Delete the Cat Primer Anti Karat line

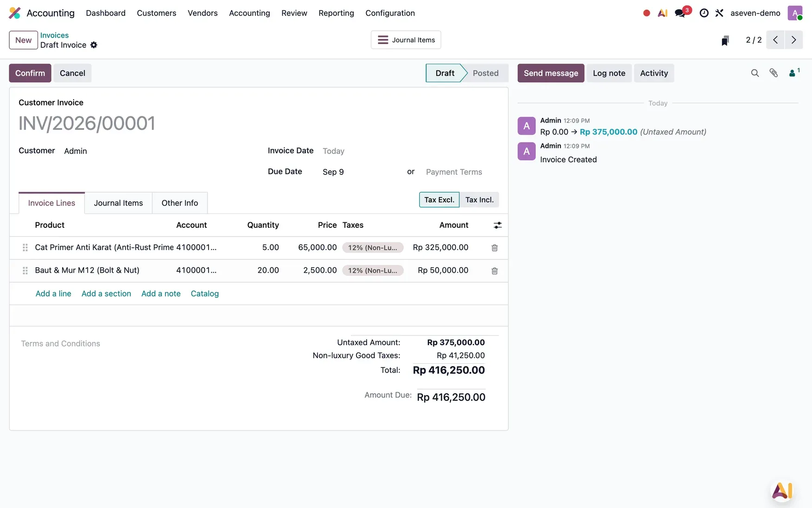[x=495, y=248]
